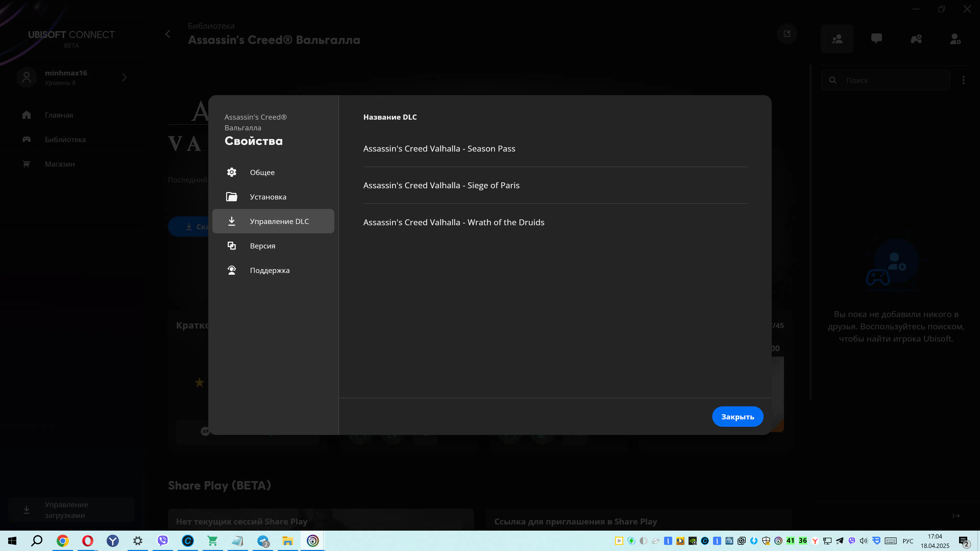The image size is (980, 551).
Task: Open Google Chrome from the taskbar
Action: click(62, 541)
